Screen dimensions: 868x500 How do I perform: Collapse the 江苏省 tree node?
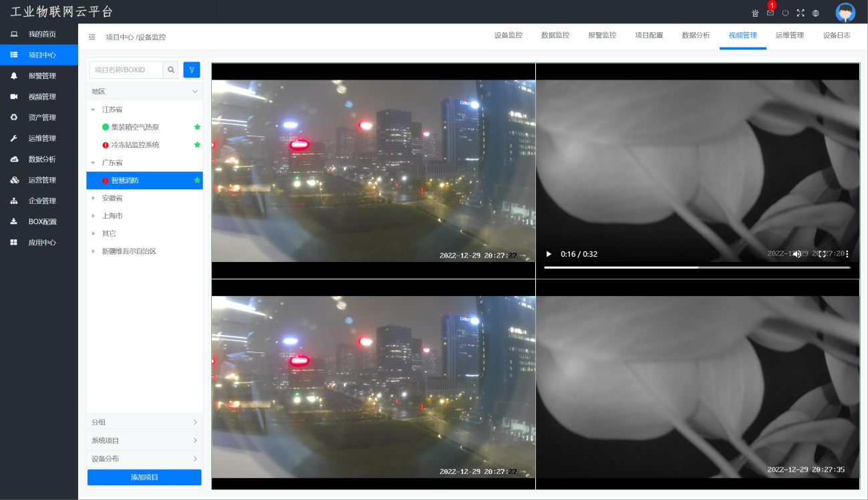(93, 110)
